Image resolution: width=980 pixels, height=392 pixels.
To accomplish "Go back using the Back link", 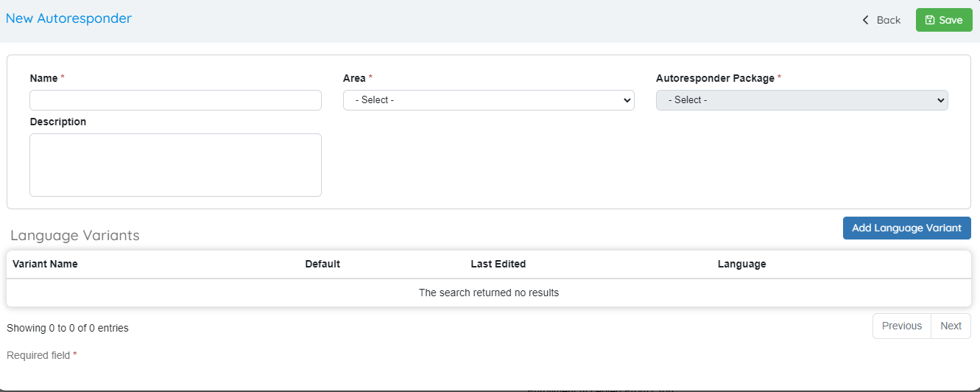I will [x=881, y=20].
